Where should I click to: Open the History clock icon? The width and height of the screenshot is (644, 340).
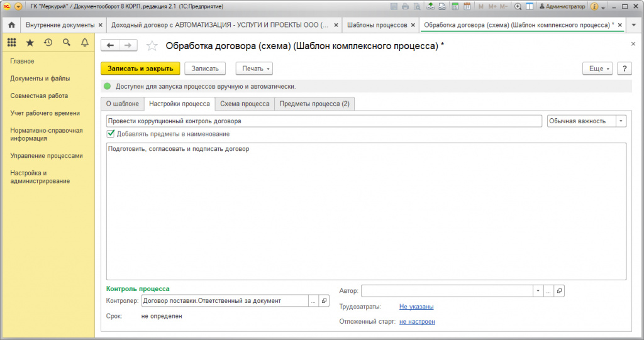(48, 42)
